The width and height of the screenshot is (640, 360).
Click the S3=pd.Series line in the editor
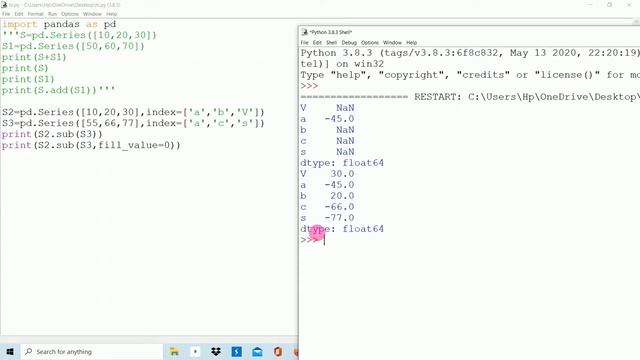click(133, 123)
